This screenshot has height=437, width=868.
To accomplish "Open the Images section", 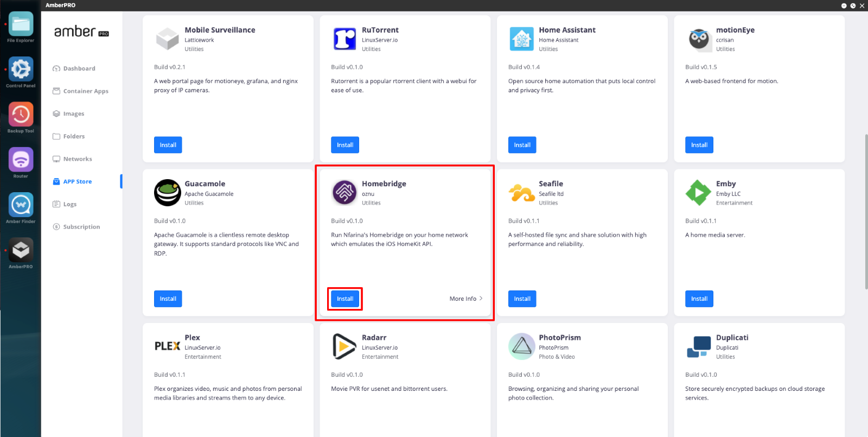I will 74,114.
